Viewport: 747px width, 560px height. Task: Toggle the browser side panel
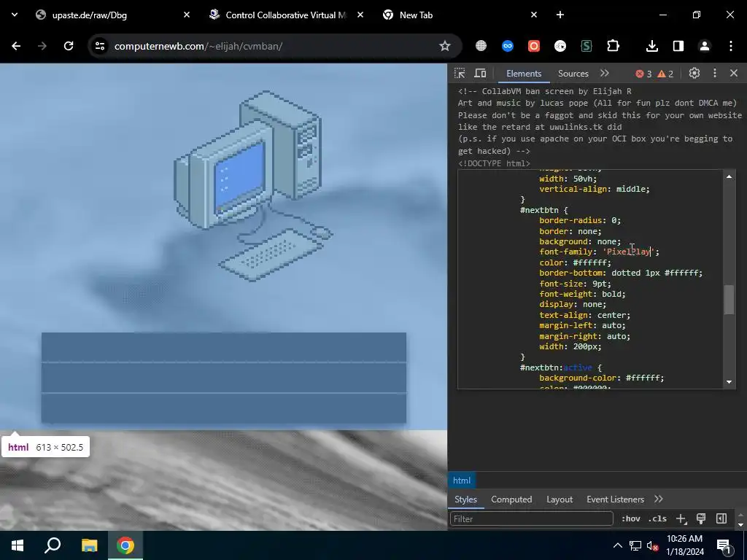tap(678, 46)
